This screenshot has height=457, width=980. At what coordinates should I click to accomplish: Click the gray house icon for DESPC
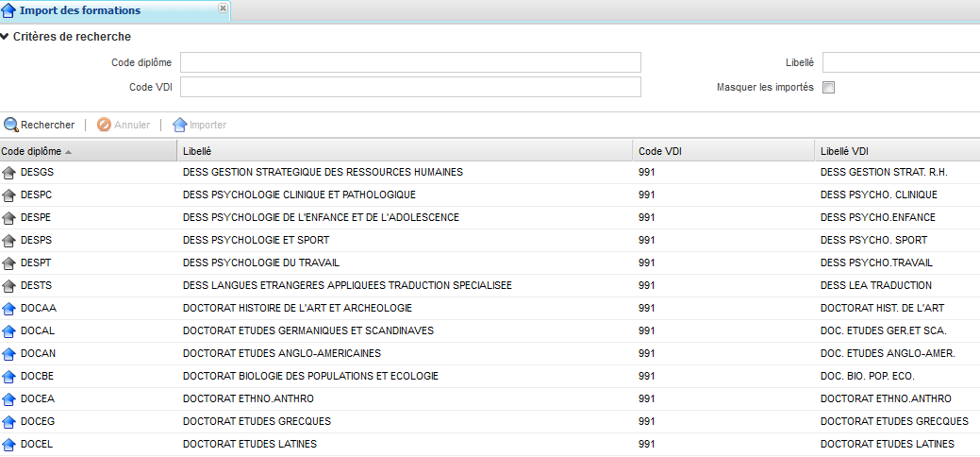pyautogui.click(x=9, y=195)
